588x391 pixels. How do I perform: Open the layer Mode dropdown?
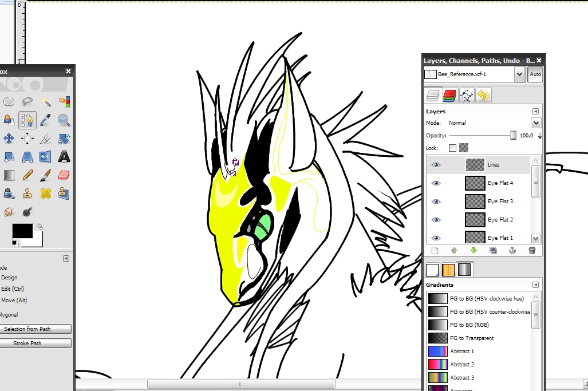536,123
